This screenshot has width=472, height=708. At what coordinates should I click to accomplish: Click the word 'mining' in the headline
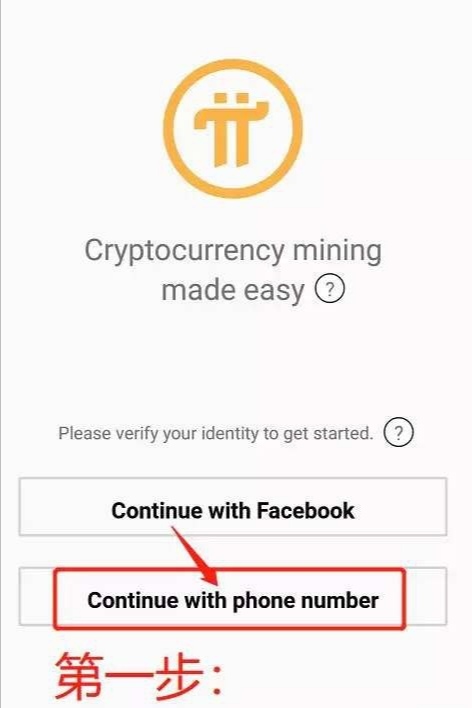(x=337, y=252)
